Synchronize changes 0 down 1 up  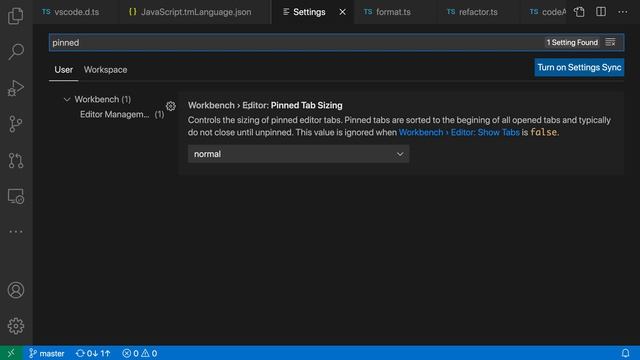coord(93,353)
